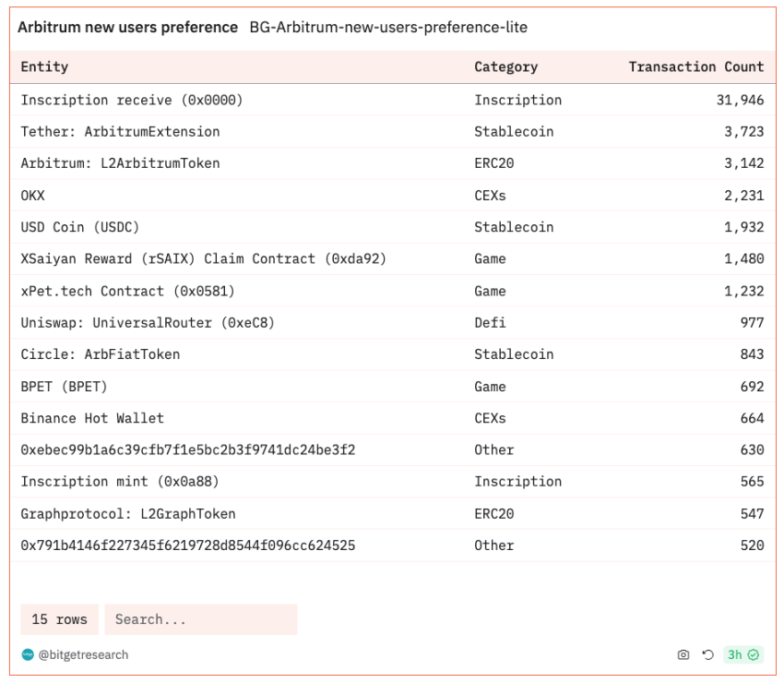The image size is (784, 683).
Task: Sort by Transaction Count column header
Action: pos(695,66)
